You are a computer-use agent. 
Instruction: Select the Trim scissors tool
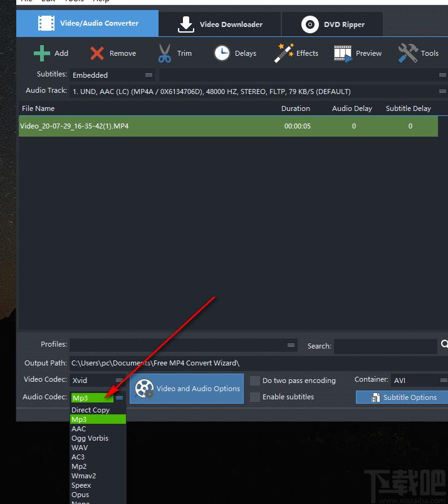click(165, 53)
